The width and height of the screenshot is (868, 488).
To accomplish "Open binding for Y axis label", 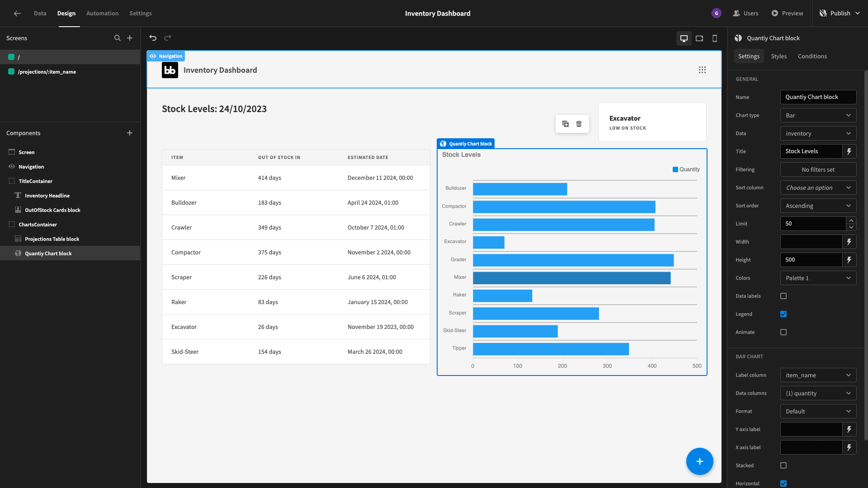I will tap(849, 429).
